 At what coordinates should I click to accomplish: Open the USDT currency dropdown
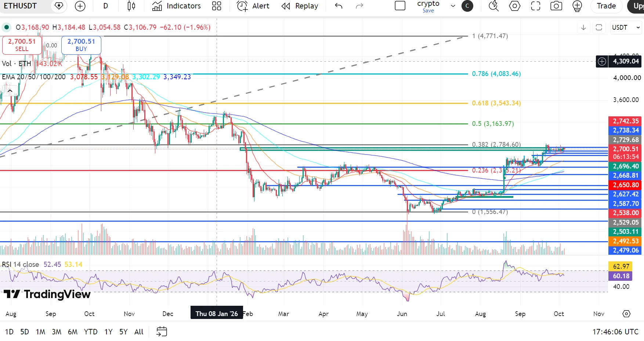tap(626, 28)
